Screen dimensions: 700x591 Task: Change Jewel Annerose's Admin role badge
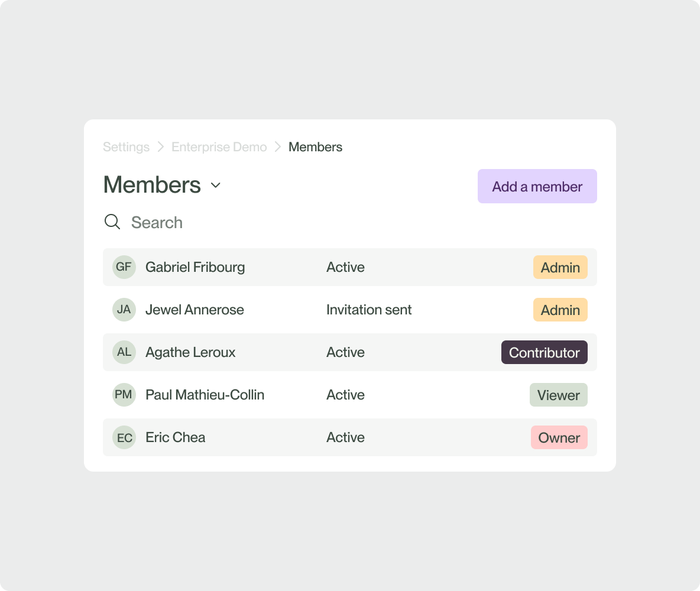(560, 310)
